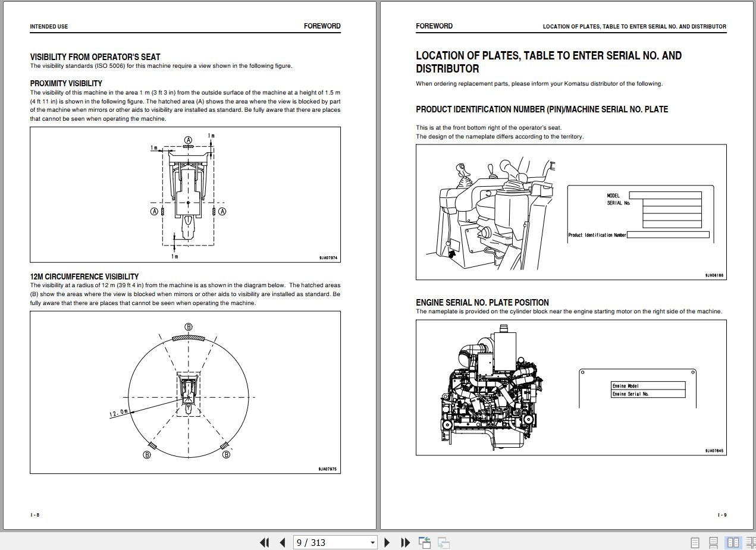Switch to single page layout
This screenshot has width=756, height=550.
pyautogui.click(x=695, y=542)
